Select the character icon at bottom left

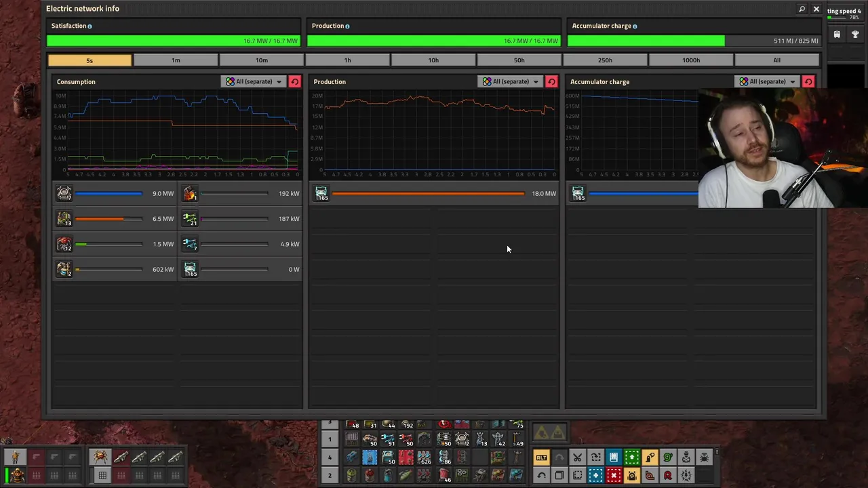coord(16,457)
